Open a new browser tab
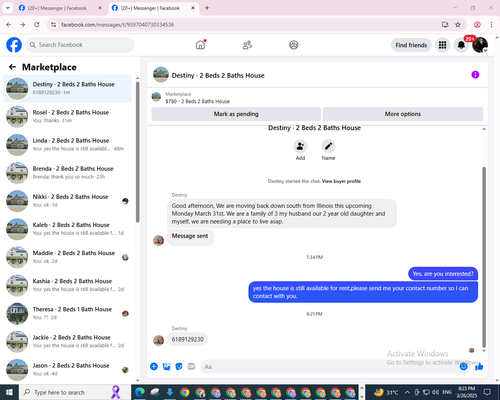Viewport: 500px width, 400px height. click(x=207, y=8)
